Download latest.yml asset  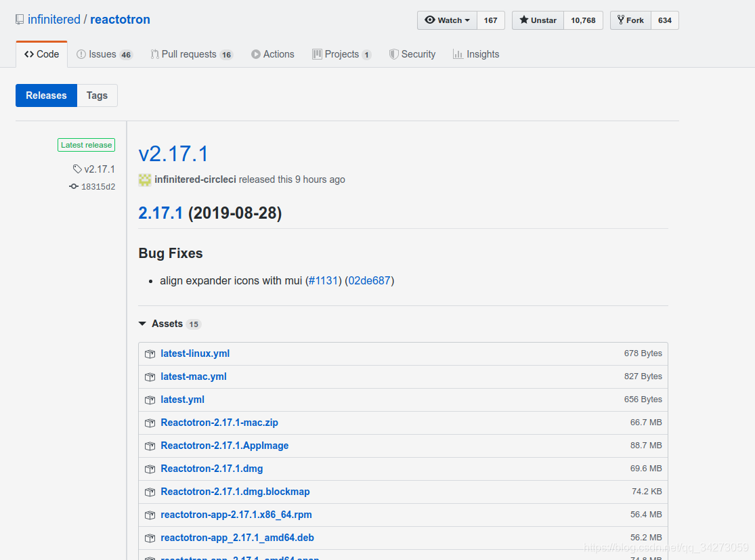pyautogui.click(x=183, y=400)
